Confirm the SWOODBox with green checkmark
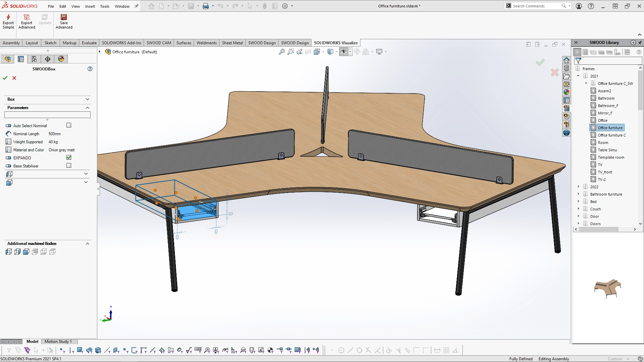This screenshot has height=362, width=644. click(x=5, y=78)
